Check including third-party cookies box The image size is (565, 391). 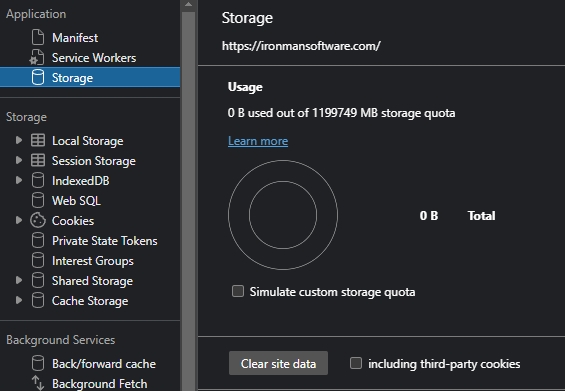click(x=356, y=363)
